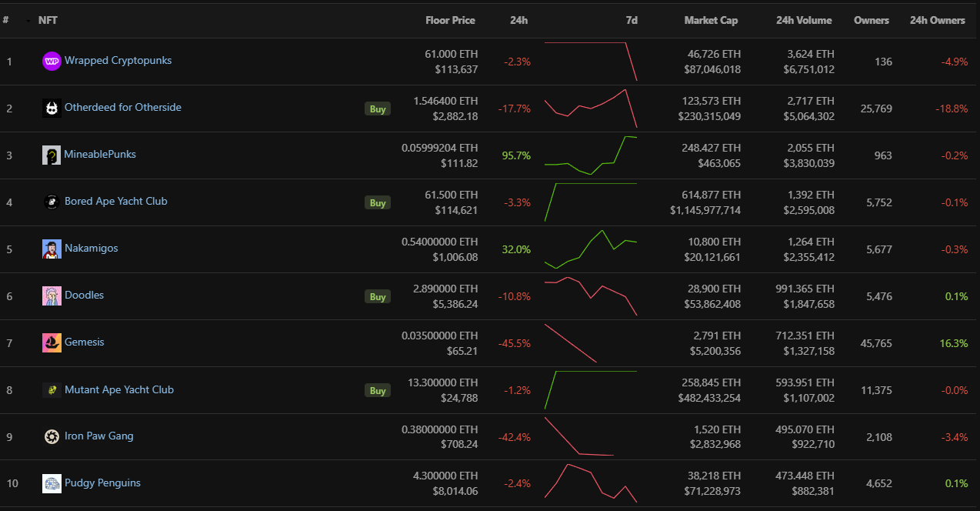Sort by the # rank column header
Image resolution: width=980 pixels, height=511 pixels.
[5, 20]
